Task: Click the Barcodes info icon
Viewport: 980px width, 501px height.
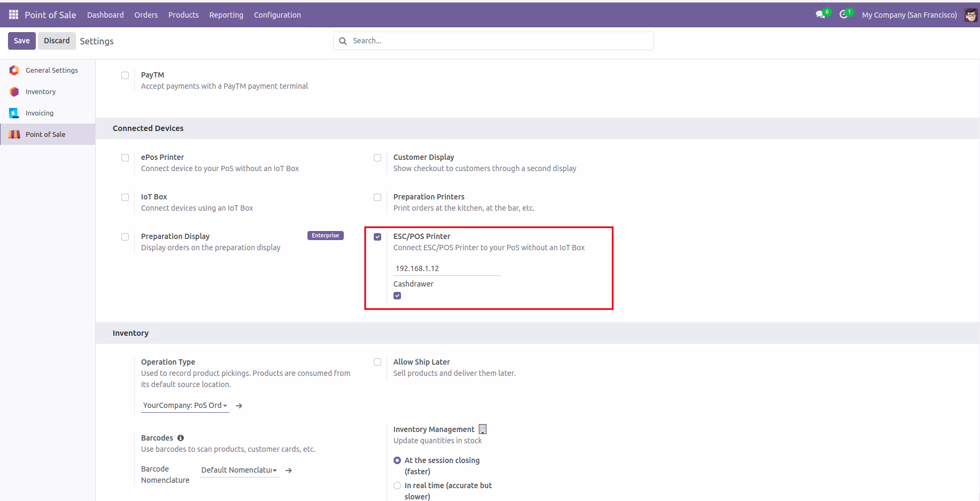Action: point(181,438)
